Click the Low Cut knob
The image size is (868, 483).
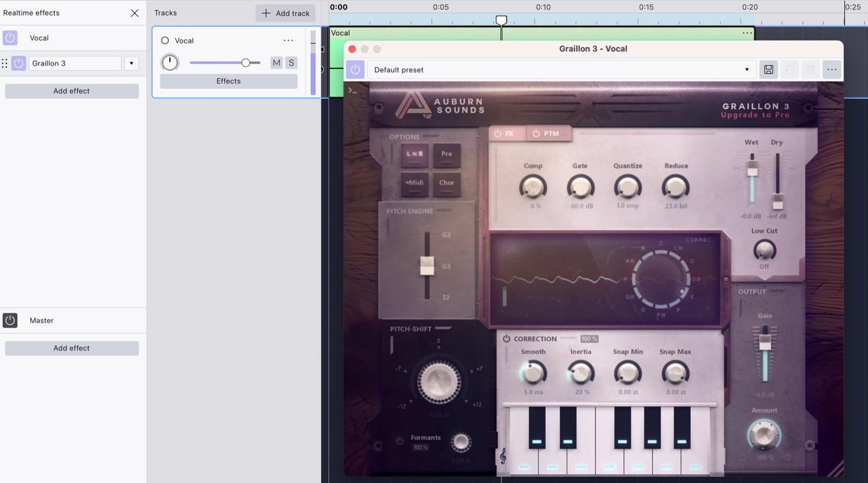pyautogui.click(x=764, y=250)
